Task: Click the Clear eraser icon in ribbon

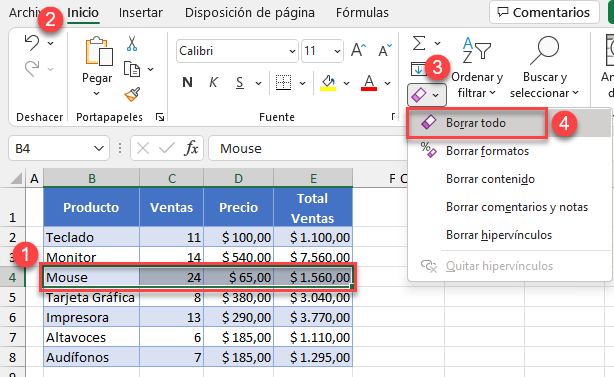Action: click(419, 95)
